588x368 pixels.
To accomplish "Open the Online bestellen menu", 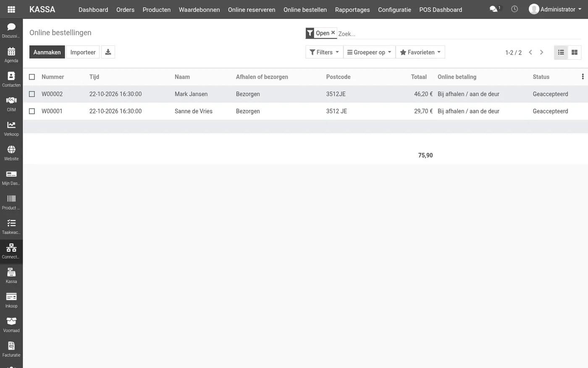I will [x=305, y=9].
